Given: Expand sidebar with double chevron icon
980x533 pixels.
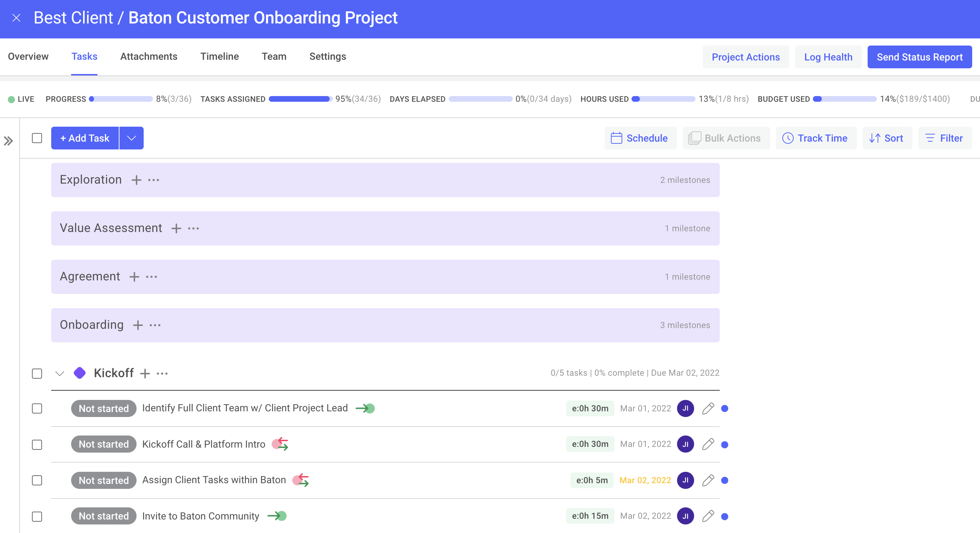Looking at the screenshot, I should coord(9,141).
